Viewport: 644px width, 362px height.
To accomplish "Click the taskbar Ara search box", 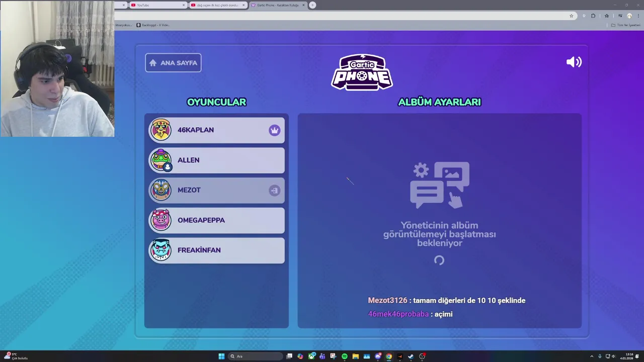I will point(256,356).
